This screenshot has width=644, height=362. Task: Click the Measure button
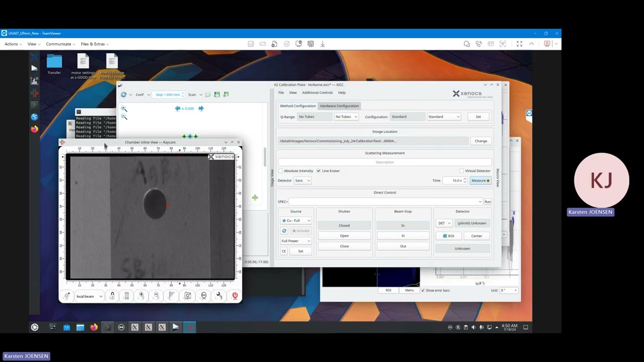(480, 180)
